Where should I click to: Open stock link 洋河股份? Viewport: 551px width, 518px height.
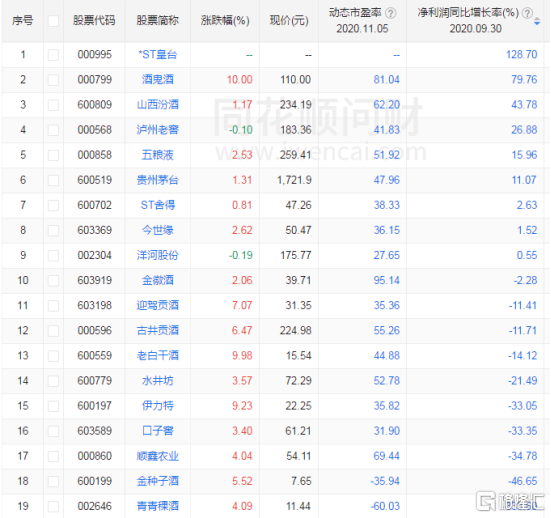click(157, 255)
